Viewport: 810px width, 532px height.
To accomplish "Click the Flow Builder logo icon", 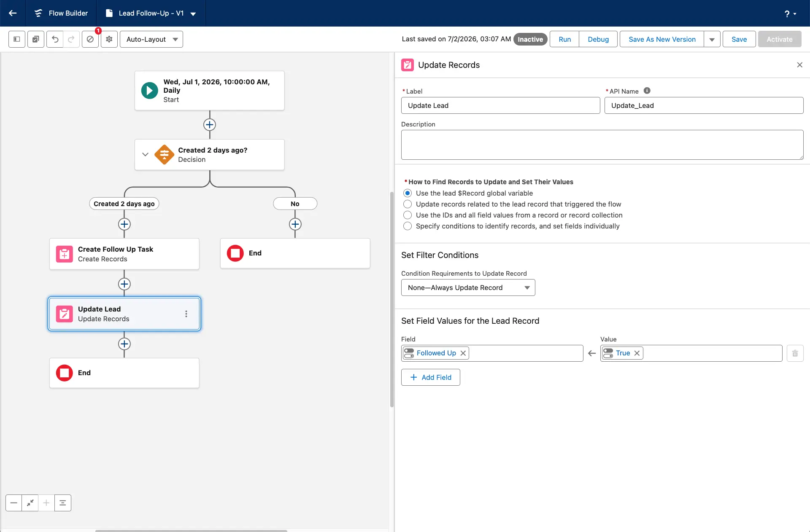I will coord(38,13).
